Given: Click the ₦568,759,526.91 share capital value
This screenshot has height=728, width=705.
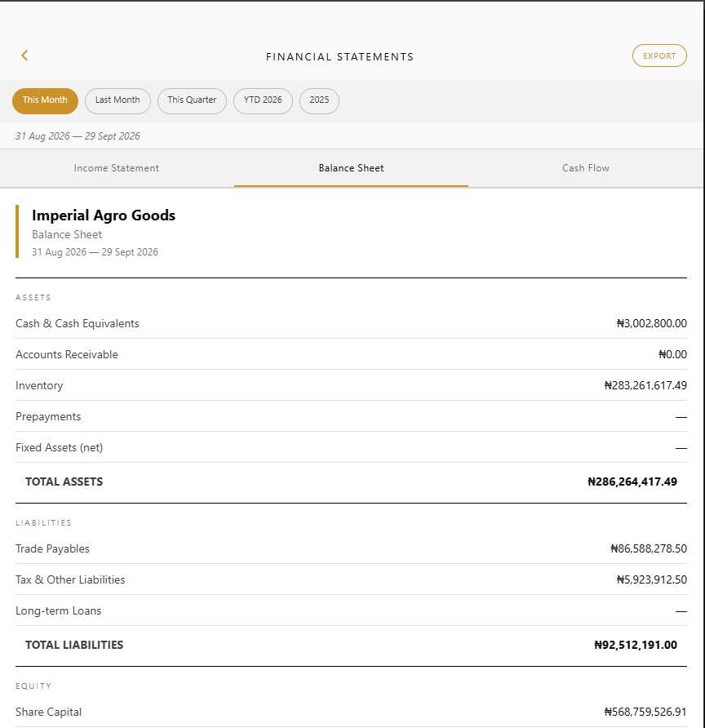Looking at the screenshot, I should [x=645, y=712].
